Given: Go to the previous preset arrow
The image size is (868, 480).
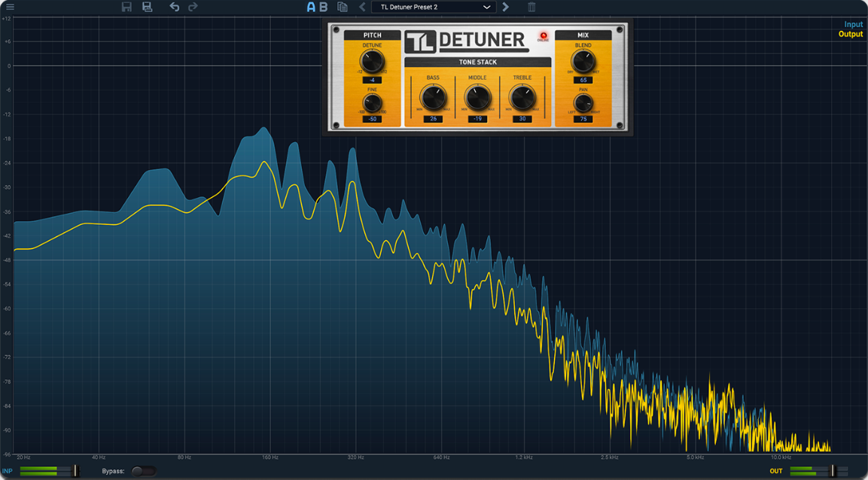Looking at the screenshot, I should [x=363, y=8].
